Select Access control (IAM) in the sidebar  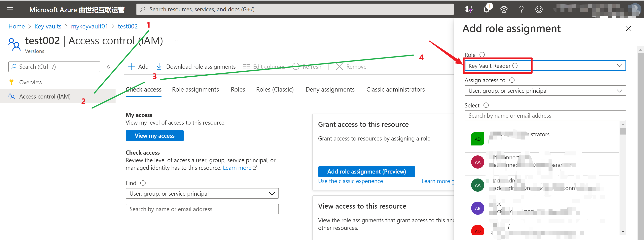[45, 97]
